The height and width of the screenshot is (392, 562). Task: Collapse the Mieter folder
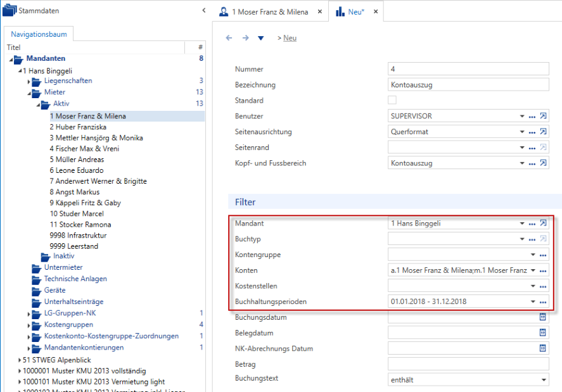[x=29, y=93]
